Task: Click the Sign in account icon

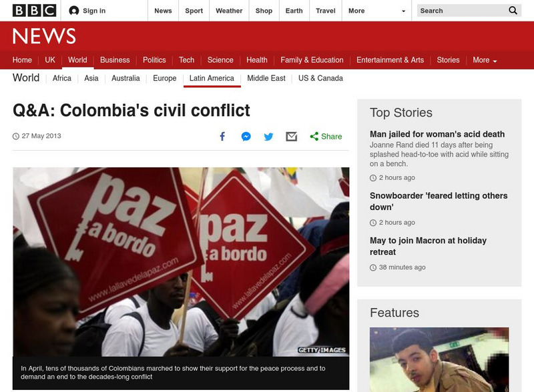Action: (x=73, y=11)
